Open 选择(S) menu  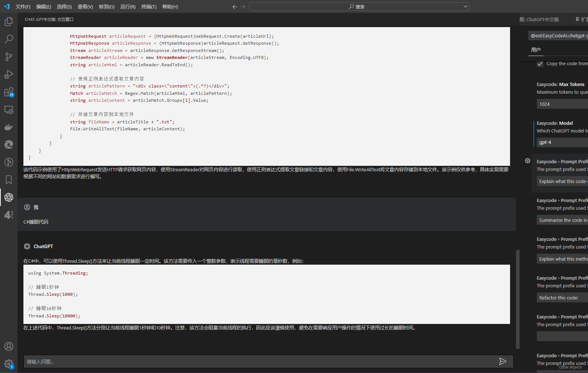coord(64,7)
